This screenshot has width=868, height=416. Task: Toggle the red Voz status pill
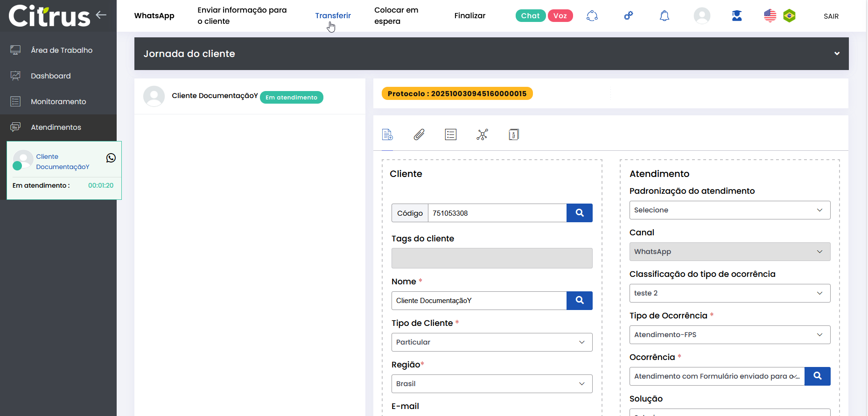560,16
